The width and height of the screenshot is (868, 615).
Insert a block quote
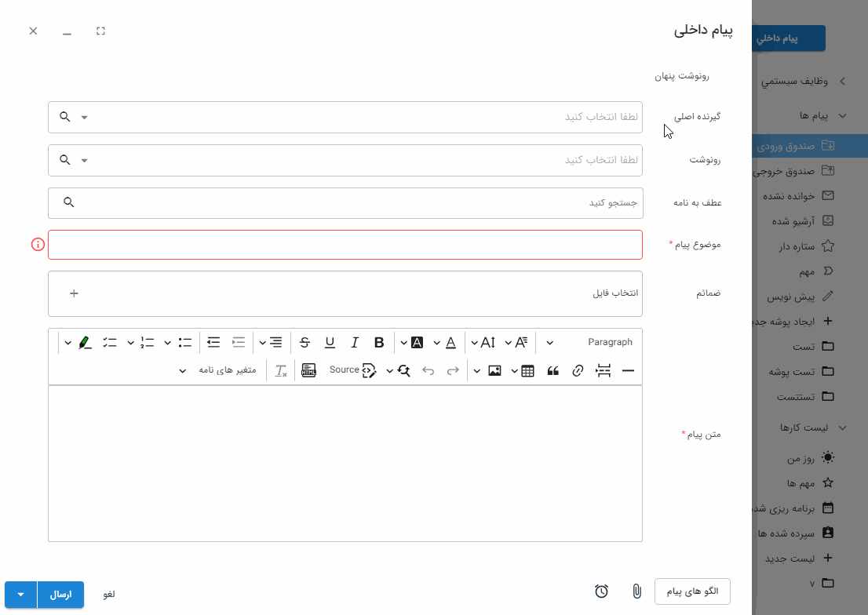tap(553, 370)
